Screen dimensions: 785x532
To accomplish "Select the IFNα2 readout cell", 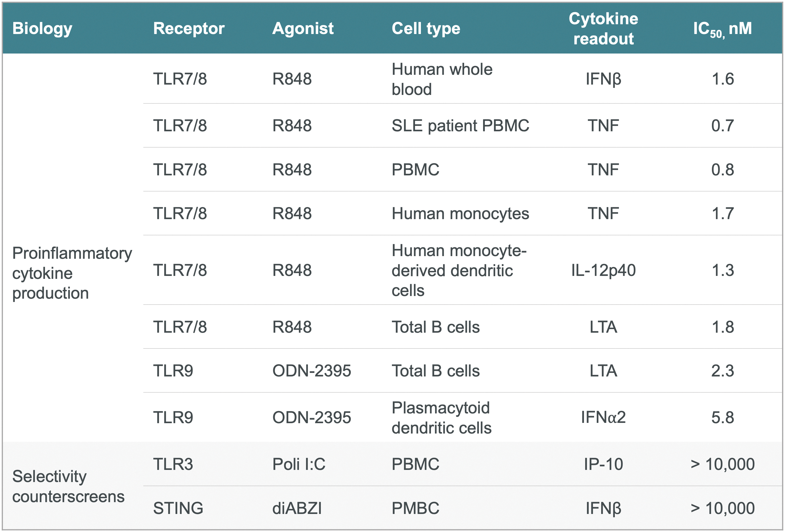I will tap(603, 418).
